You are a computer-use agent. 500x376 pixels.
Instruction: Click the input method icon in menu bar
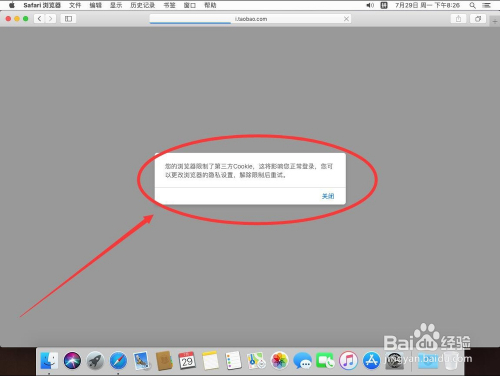point(384,5)
